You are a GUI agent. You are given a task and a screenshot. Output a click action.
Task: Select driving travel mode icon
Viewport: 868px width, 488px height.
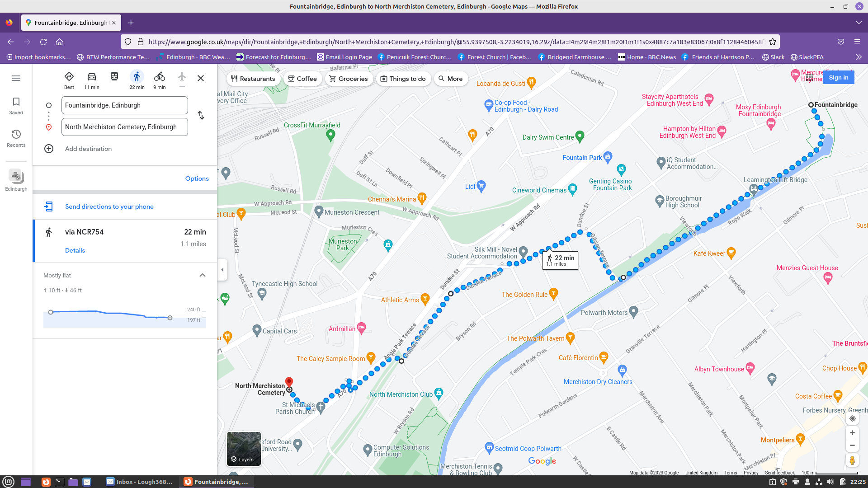tap(91, 77)
